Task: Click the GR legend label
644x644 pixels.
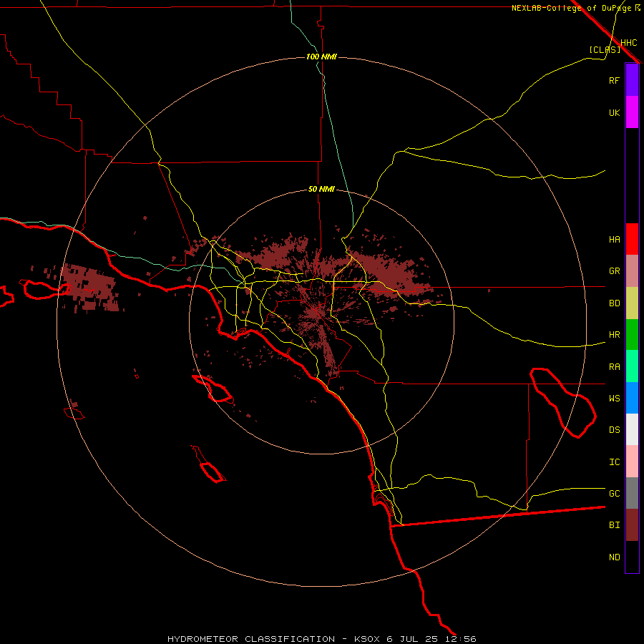Action: (614, 271)
